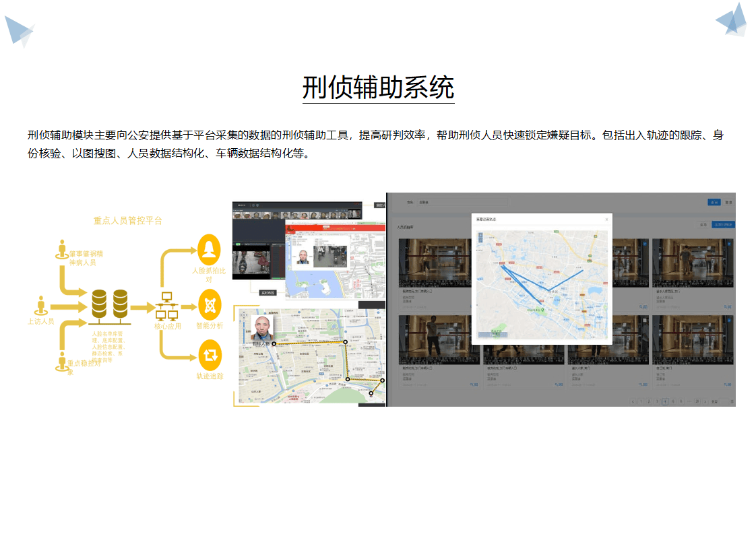Click the final route marker near park
The width and height of the screenshot is (756, 534).
371,393
